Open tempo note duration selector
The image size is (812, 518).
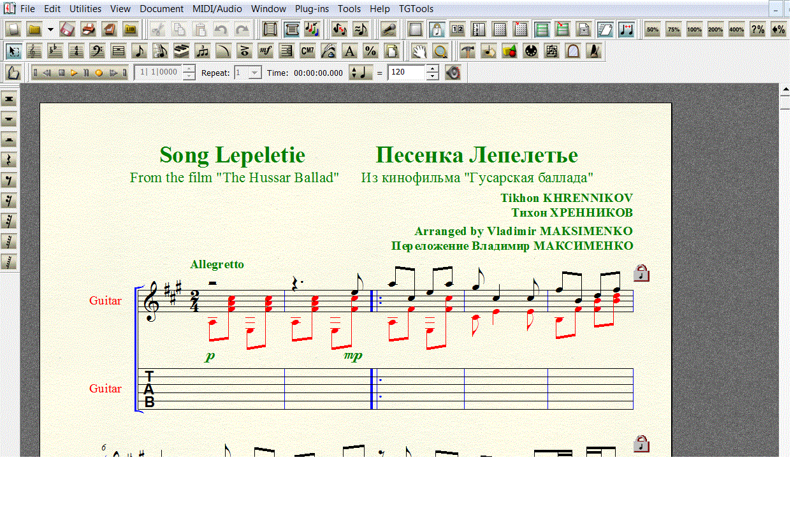click(361, 73)
